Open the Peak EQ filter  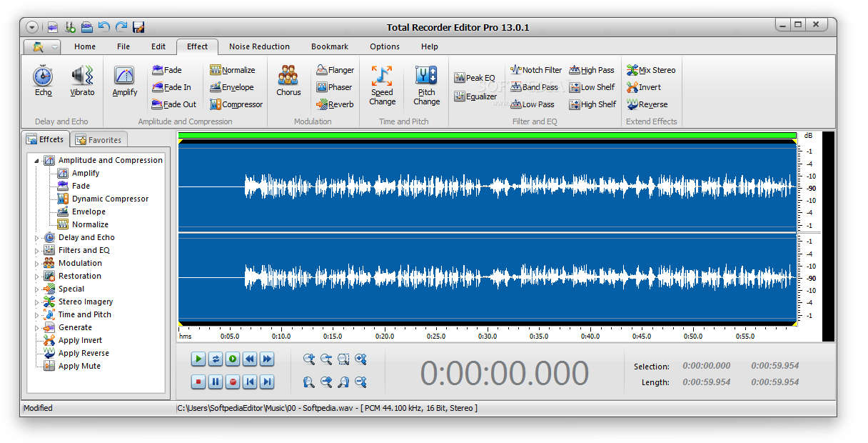[x=474, y=78]
